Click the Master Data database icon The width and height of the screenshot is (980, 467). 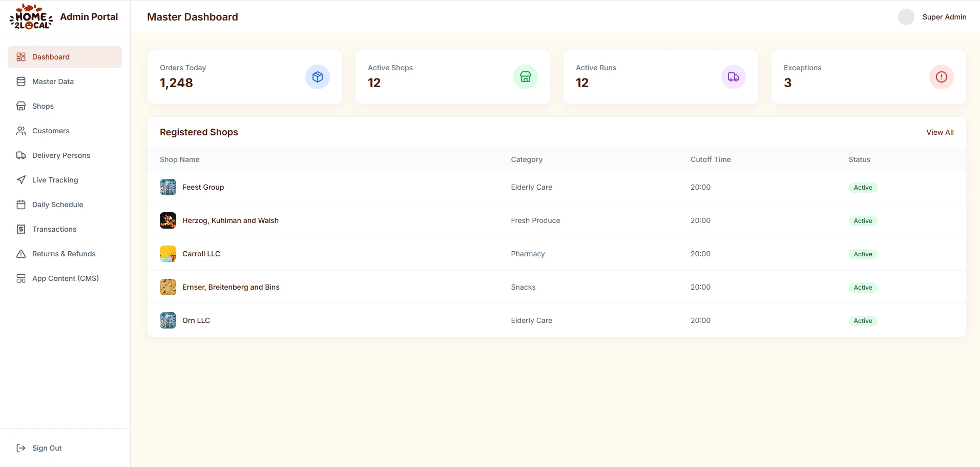[x=21, y=82]
